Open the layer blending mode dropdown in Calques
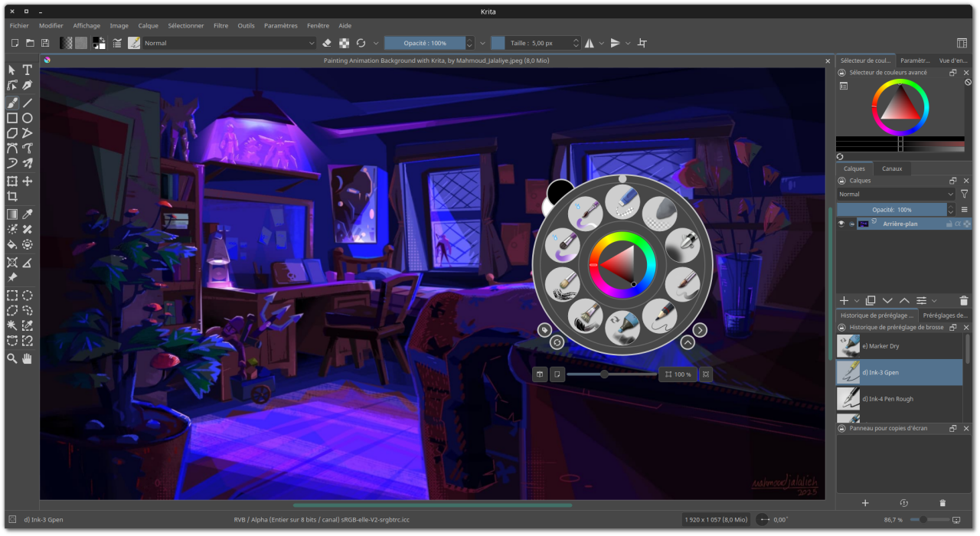 896,194
